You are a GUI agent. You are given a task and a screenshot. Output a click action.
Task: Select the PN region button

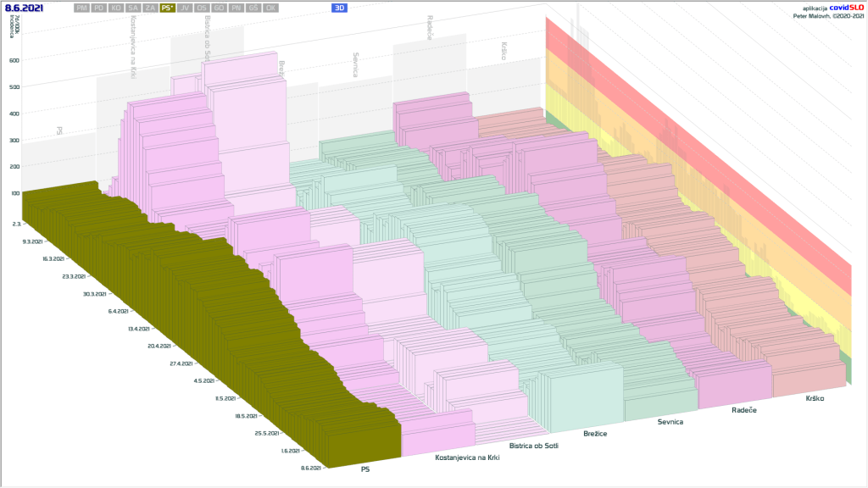point(236,8)
